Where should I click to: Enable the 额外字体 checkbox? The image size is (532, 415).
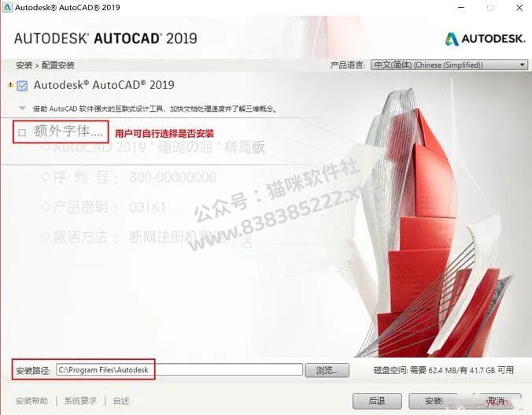[22, 132]
